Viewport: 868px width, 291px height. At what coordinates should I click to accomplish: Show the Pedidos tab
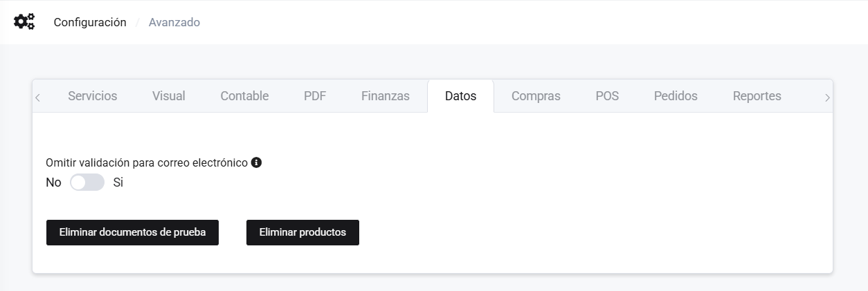676,96
